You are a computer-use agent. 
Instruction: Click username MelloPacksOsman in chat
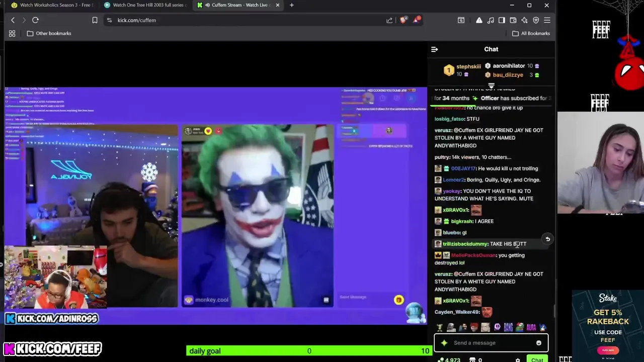(473, 255)
